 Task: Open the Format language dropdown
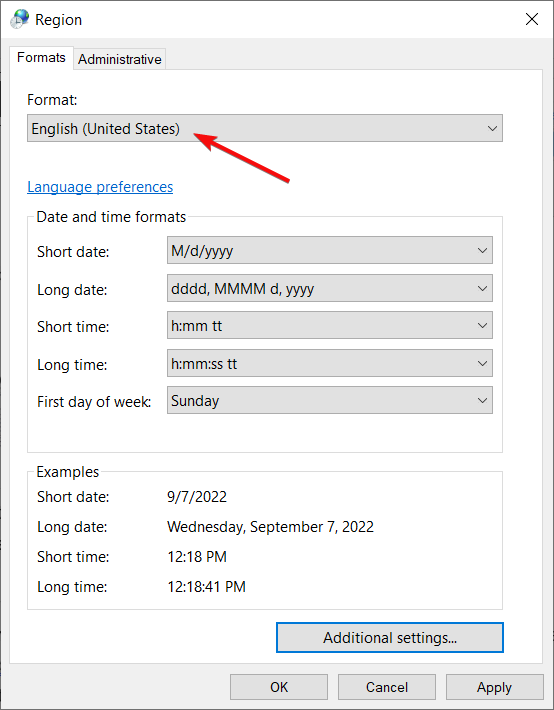[x=265, y=129]
